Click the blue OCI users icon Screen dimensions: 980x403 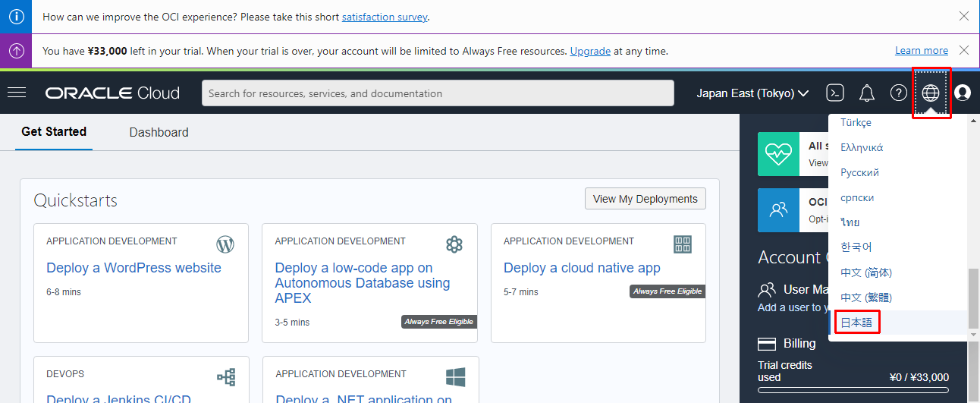coord(778,210)
